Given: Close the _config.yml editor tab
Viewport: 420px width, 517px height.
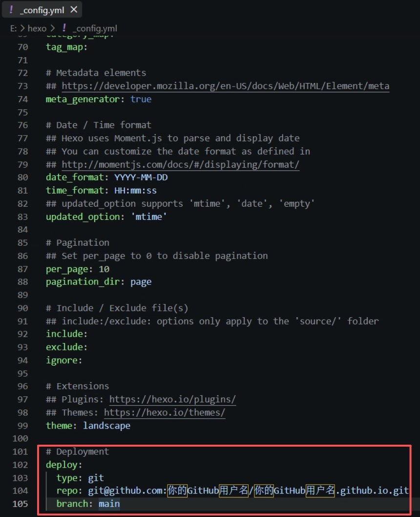Looking at the screenshot, I should (x=74, y=10).
